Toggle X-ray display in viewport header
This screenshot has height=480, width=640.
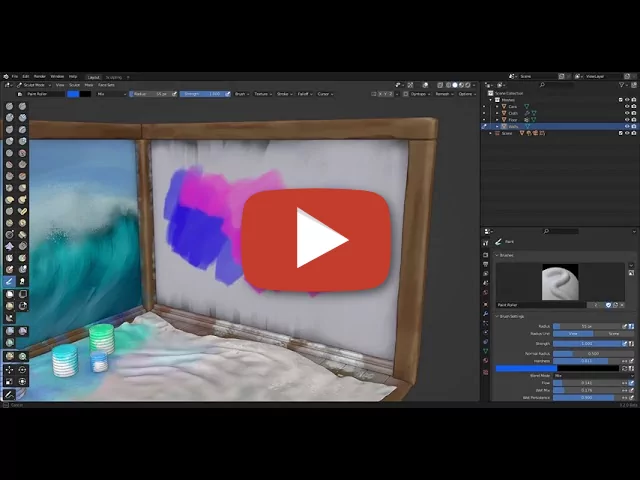point(440,85)
